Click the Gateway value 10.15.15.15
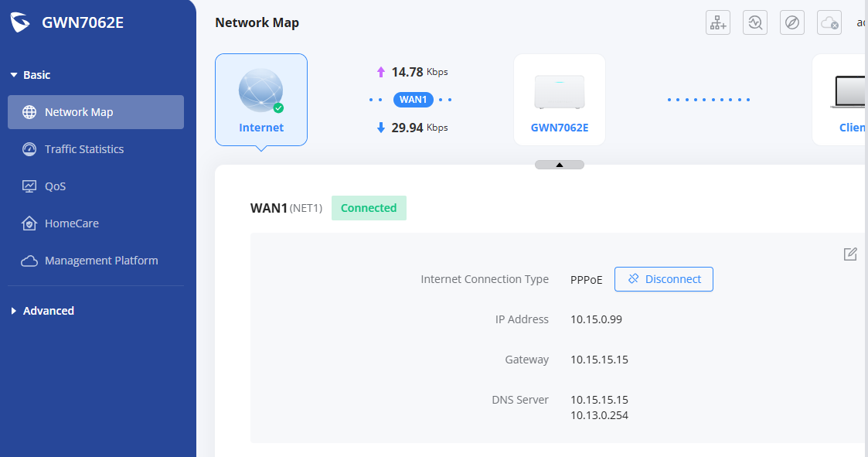Image resolution: width=868 pixels, height=457 pixels. [599, 360]
